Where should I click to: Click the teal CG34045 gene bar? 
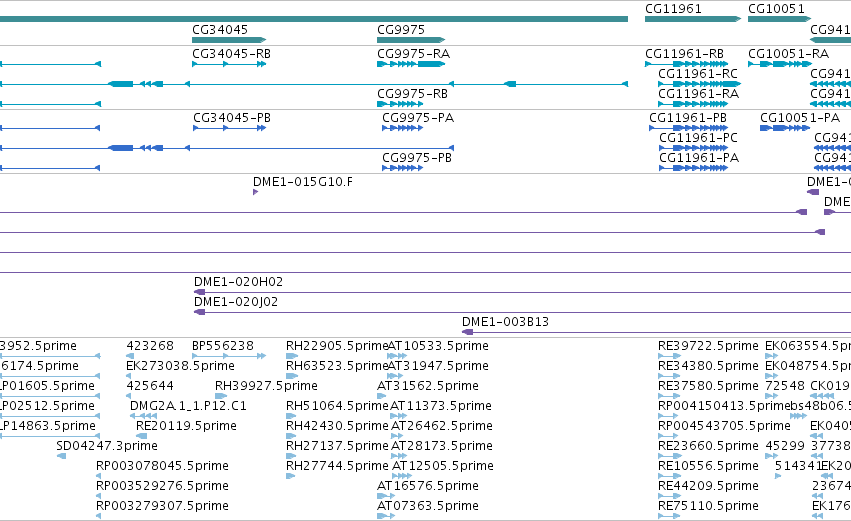pyautogui.click(x=228, y=40)
